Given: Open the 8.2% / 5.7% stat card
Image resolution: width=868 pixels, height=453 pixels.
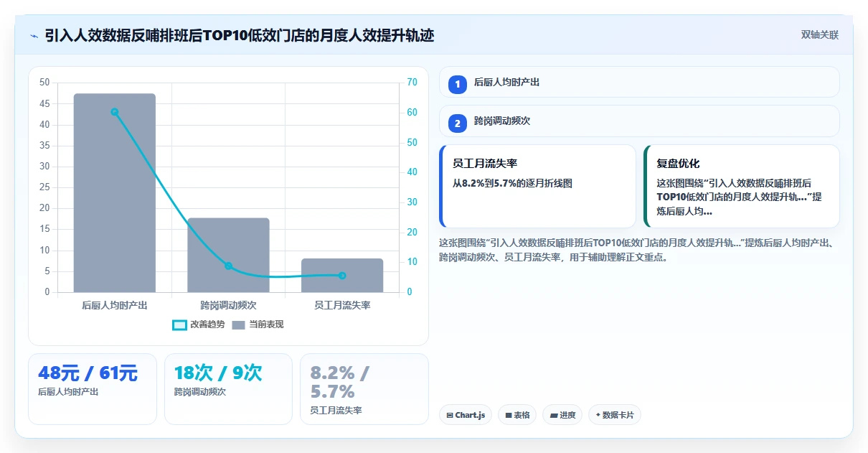Looking at the screenshot, I should [364, 388].
